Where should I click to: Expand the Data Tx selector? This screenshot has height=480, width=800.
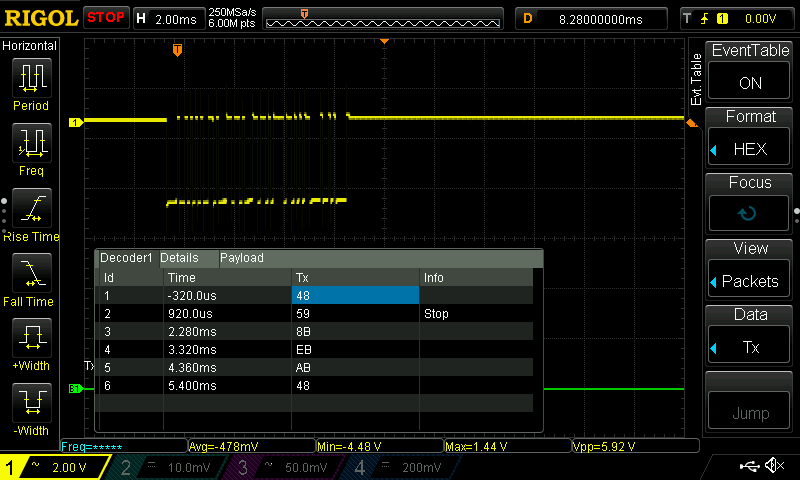click(x=749, y=346)
